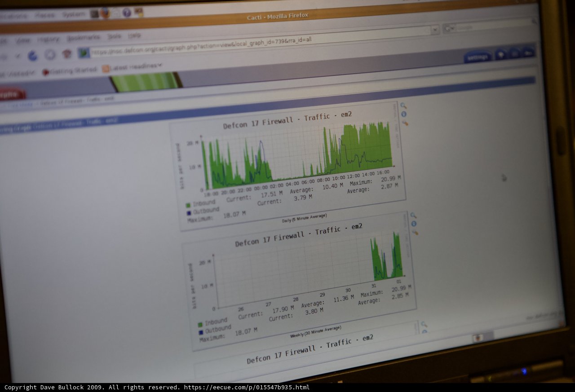This screenshot has width=575, height=392.
Task: Open the Firefox History menu
Action: (49, 40)
